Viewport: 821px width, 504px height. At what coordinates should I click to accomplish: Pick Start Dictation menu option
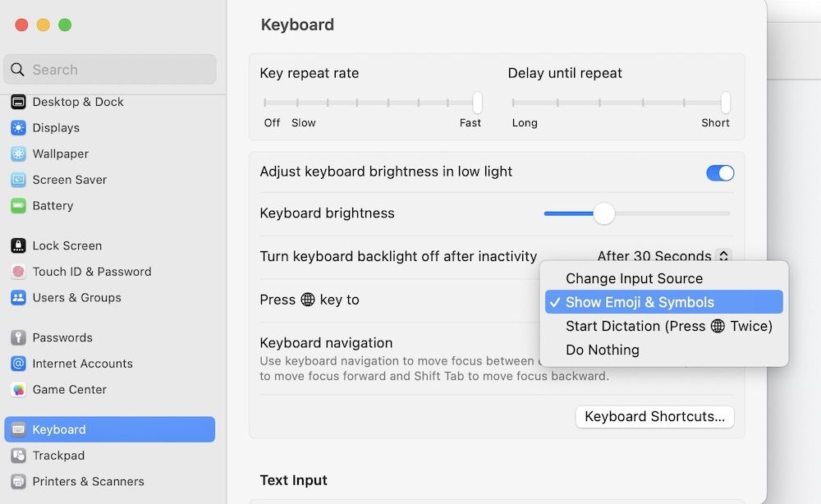(x=668, y=326)
